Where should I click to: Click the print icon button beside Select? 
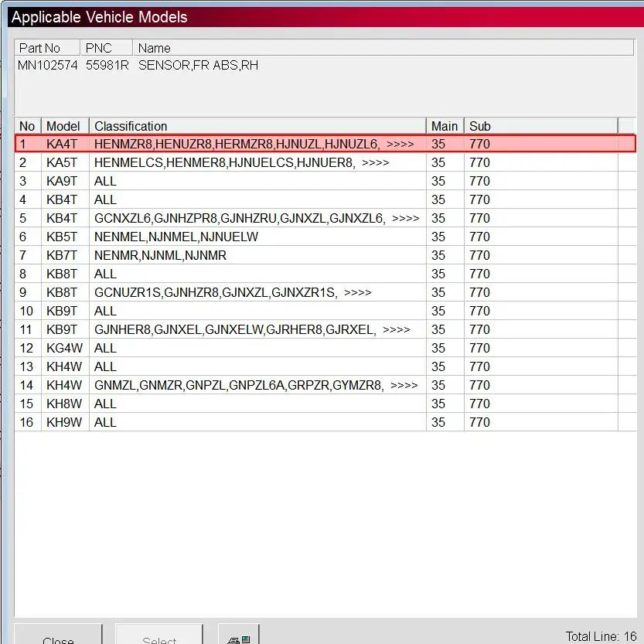[x=239, y=635]
